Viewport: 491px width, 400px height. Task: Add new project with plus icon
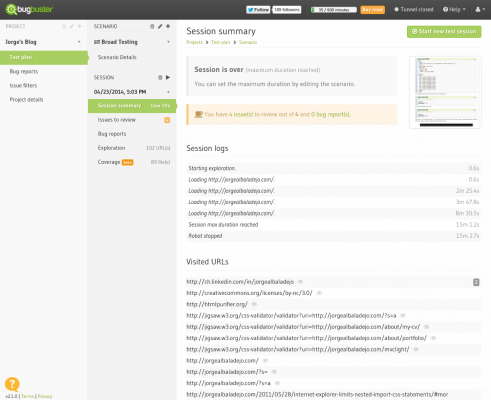coord(80,26)
